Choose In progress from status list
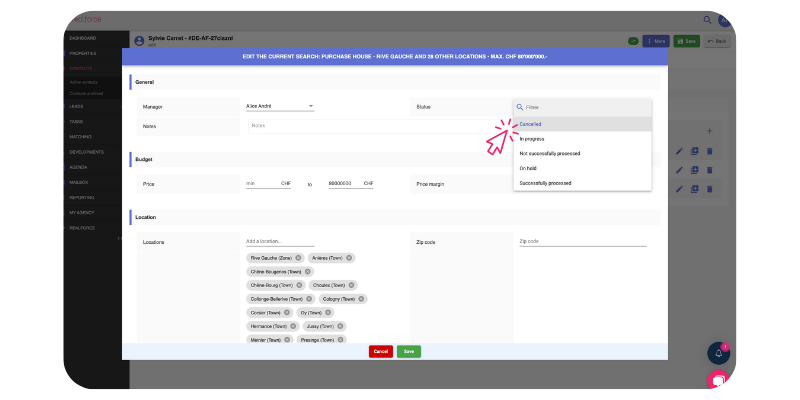This screenshot has width=800, height=400. click(532, 139)
